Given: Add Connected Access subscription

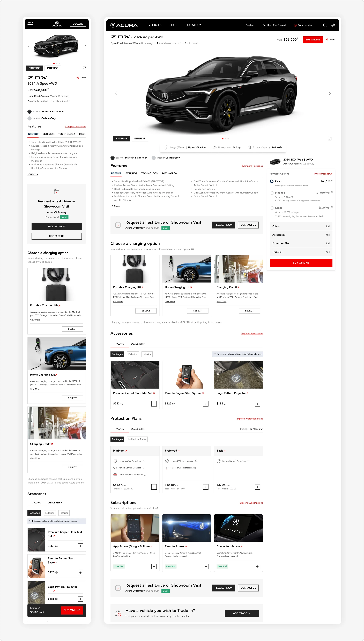Looking at the screenshot, I should point(257,566).
